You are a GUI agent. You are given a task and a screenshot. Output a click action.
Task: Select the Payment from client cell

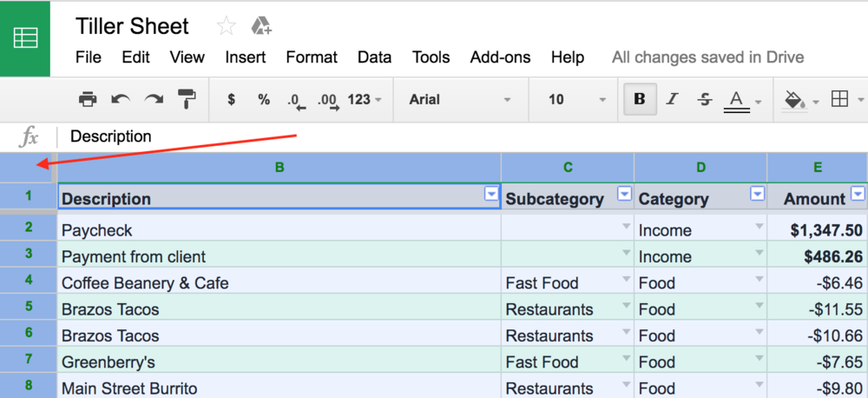click(279, 254)
